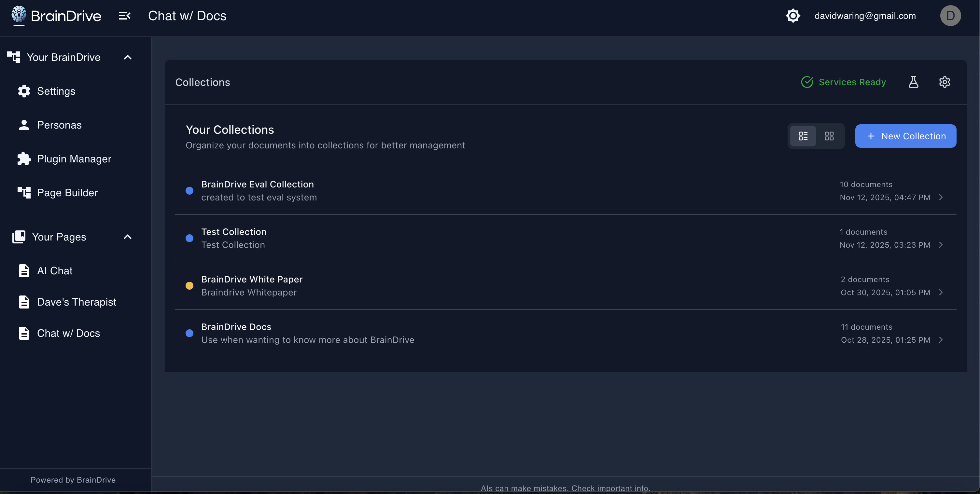Open Plugin Manager puzzle icon
This screenshot has width=980, height=494.
[x=24, y=159]
